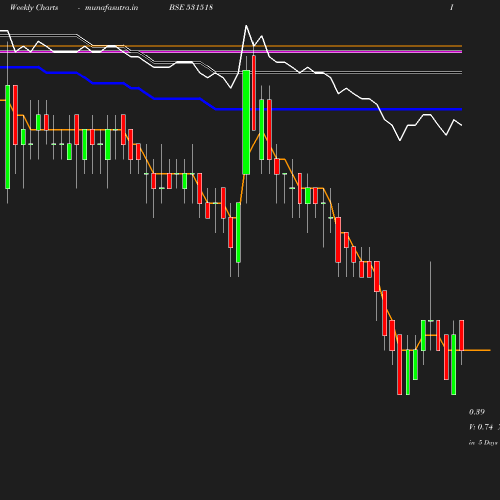Click the 'Weekly Charts' title text
500x500 pixels.
click(x=34, y=8)
